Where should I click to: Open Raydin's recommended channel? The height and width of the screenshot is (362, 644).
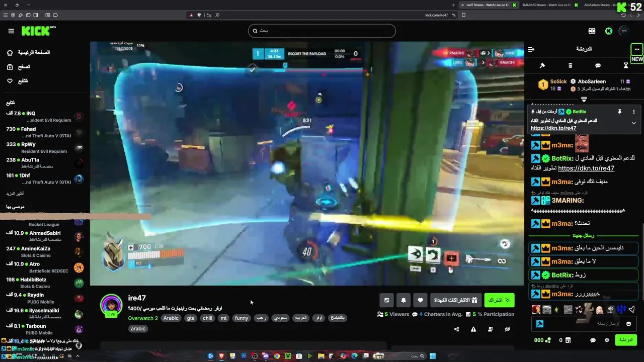[x=44, y=298]
